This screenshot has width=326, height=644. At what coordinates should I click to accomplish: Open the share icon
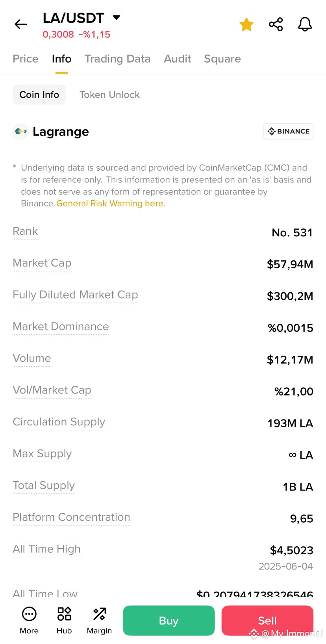tap(276, 24)
